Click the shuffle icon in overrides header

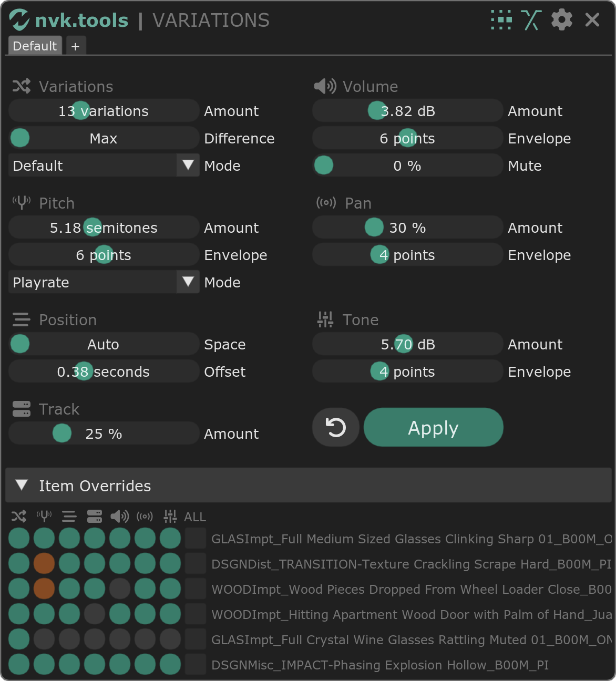click(x=19, y=517)
